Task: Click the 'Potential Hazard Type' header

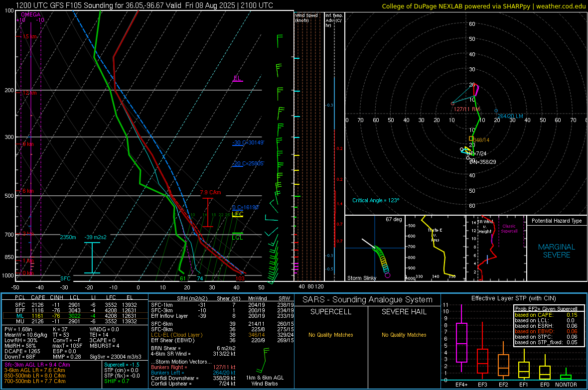Action: click(557, 221)
